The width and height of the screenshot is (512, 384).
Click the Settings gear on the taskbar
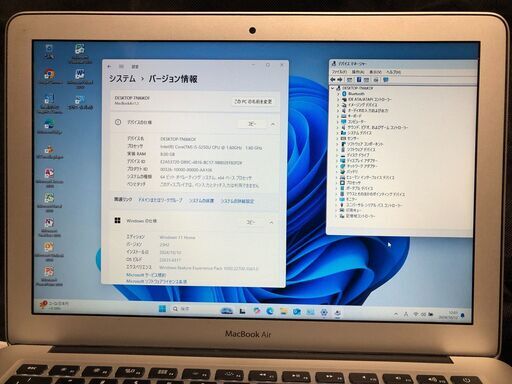pos(324,313)
